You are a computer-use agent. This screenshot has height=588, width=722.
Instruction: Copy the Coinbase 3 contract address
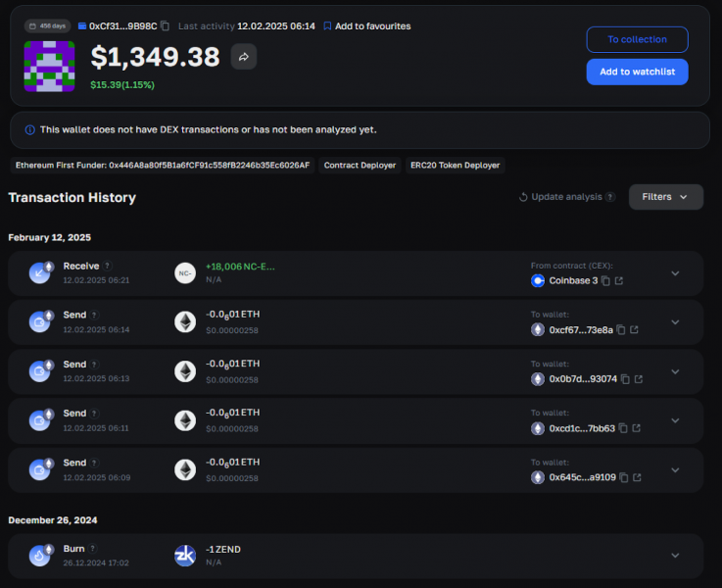point(606,281)
